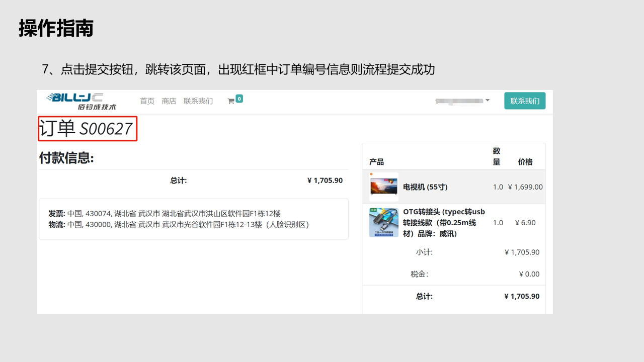Click the 税金 amount ¥ 0.00
The width and height of the screenshot is (644, 362).
pos(529,274)
